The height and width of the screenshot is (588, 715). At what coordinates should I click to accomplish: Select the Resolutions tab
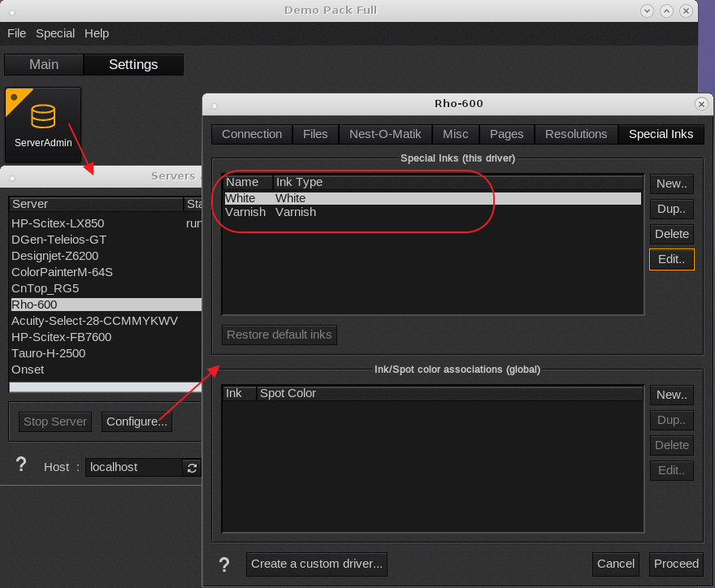point(576,134)
